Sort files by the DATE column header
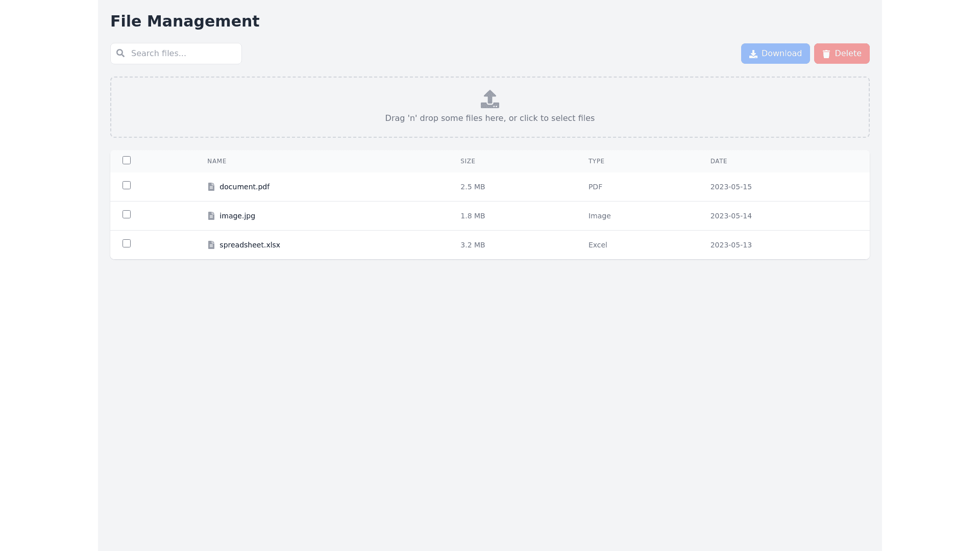The height and width of the screenshot is (551, 980). click(719, 161)
